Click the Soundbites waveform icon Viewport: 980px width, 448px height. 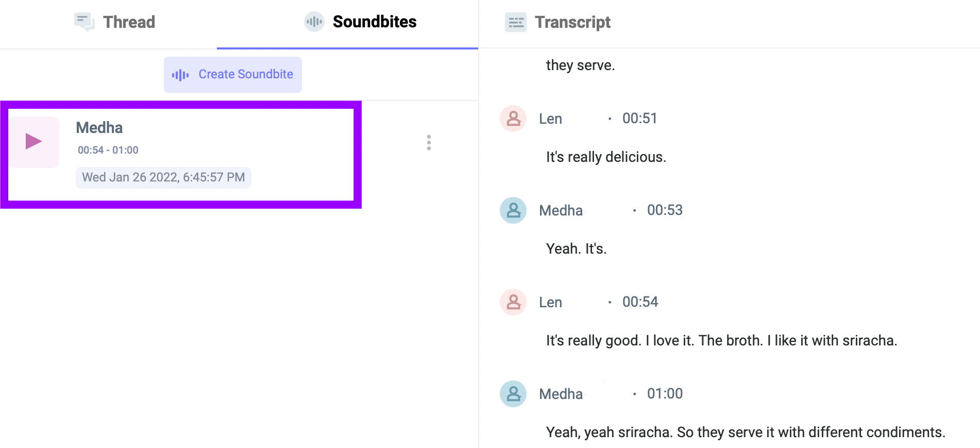314,22
